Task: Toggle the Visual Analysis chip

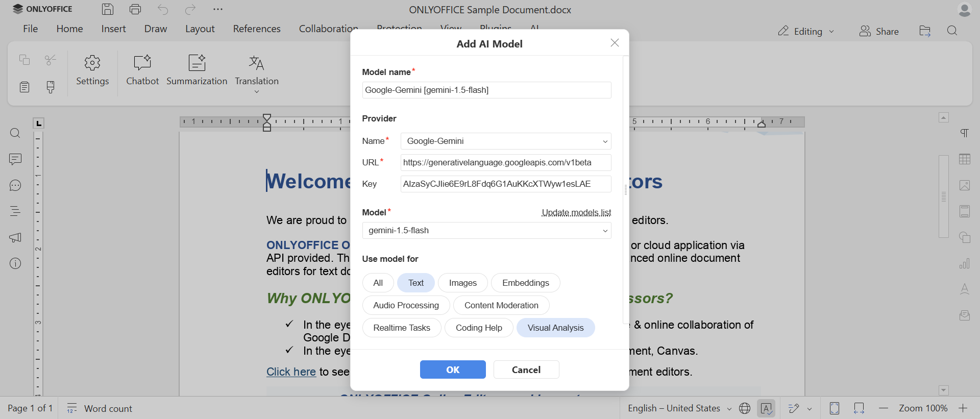Action: 555,328
